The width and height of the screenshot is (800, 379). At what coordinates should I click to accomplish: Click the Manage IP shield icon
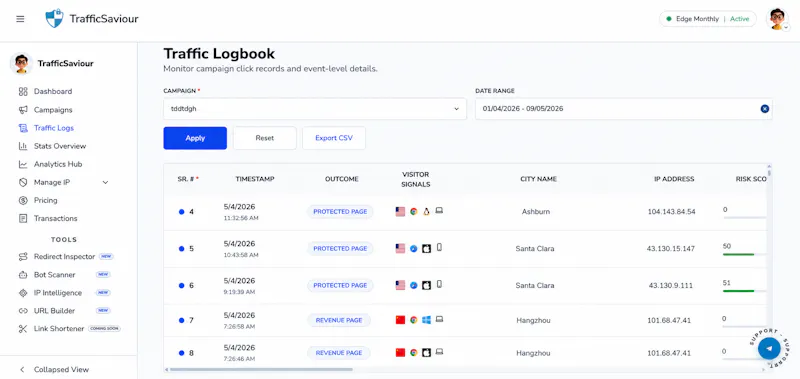tap(22, 182)
